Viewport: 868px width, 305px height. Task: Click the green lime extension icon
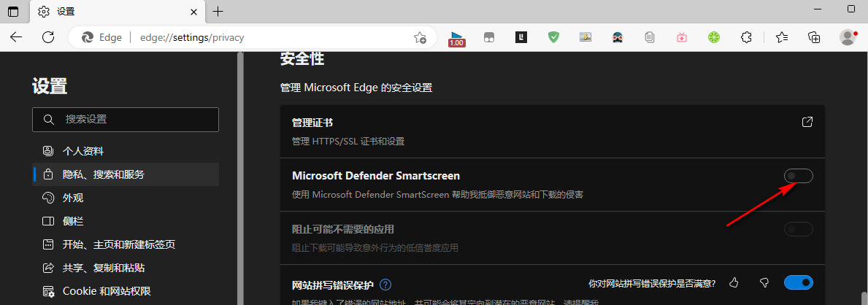pyautogui.click(x=713, y=37)
